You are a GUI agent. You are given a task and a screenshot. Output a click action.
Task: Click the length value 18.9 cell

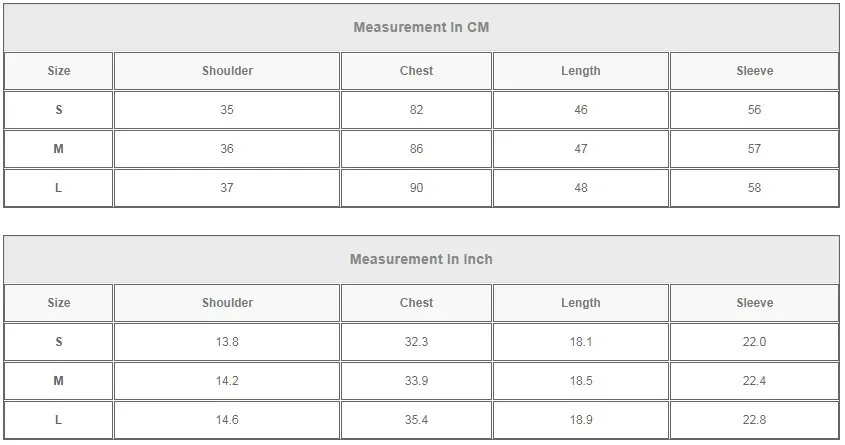coord(580,420)
